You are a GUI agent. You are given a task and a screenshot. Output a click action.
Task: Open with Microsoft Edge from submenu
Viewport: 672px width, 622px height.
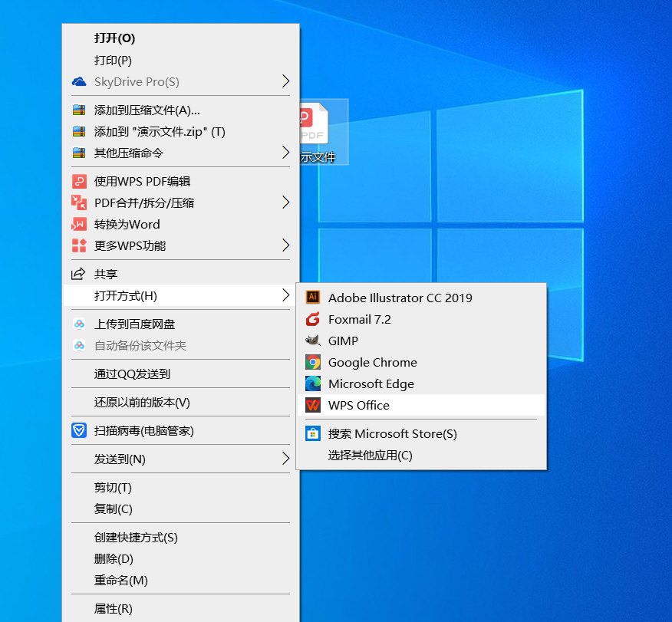click(421, 383)
